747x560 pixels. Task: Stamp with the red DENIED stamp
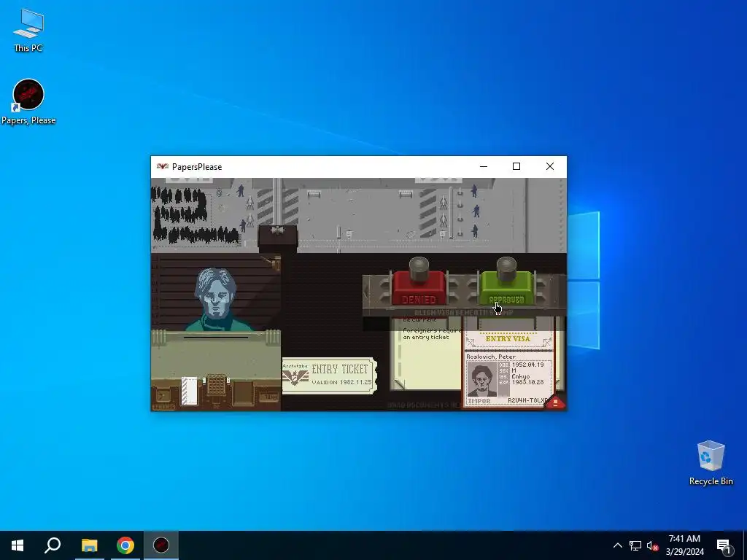coord(419,287)
